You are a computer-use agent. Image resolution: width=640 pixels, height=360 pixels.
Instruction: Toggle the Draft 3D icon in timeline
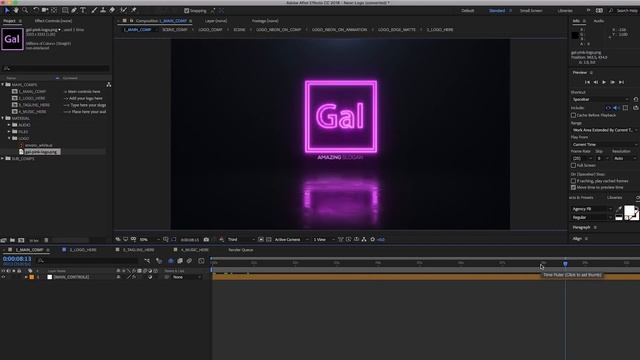coord(159,261)
